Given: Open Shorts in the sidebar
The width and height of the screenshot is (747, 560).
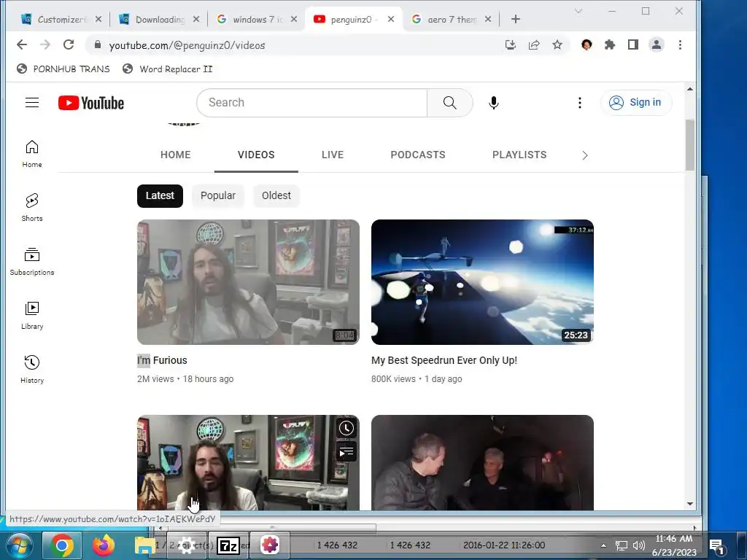Looking at the screenshot, I should [32, 207].
